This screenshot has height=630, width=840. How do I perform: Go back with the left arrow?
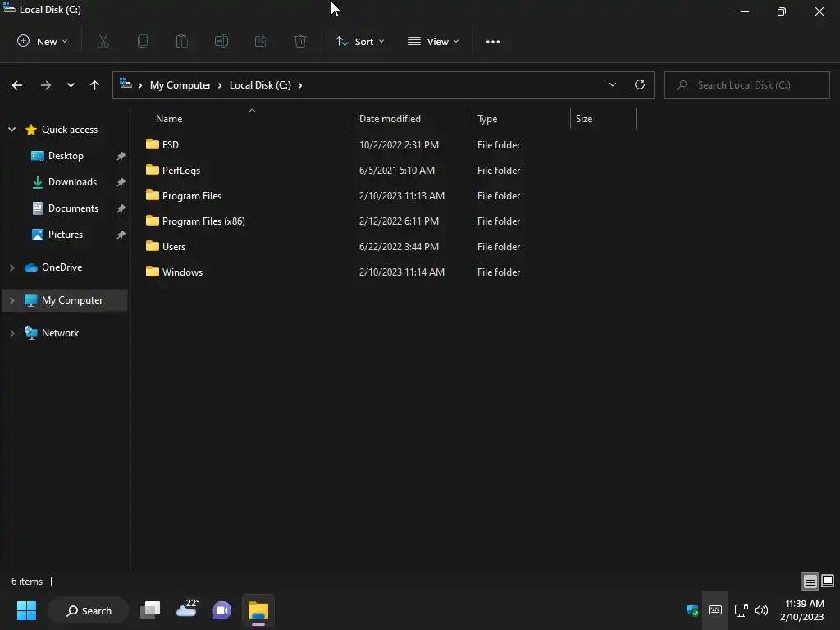click(x=17, y=85)
